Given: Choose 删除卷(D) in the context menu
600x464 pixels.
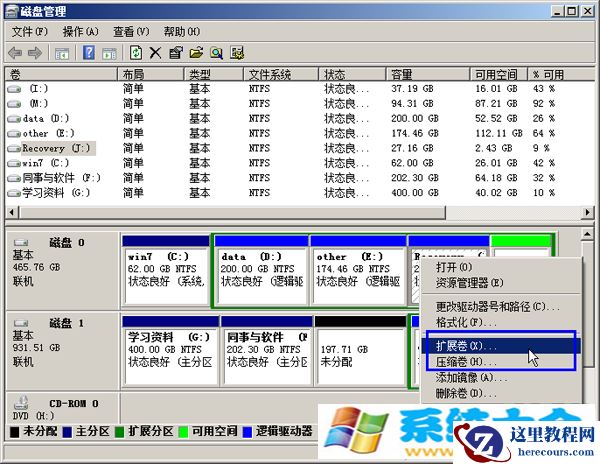Looking at the screenshot, I should (x=501, y=393).
